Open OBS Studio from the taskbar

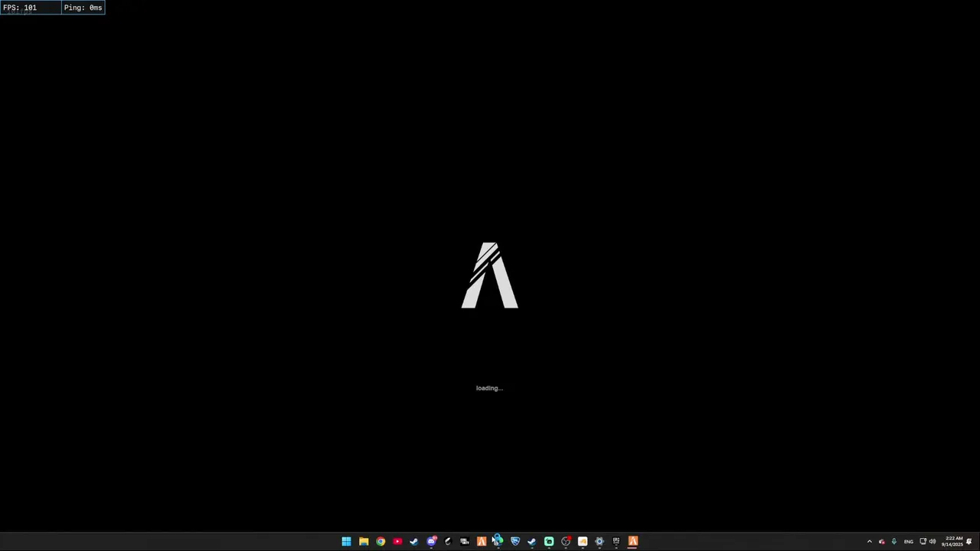coord(566,541)
